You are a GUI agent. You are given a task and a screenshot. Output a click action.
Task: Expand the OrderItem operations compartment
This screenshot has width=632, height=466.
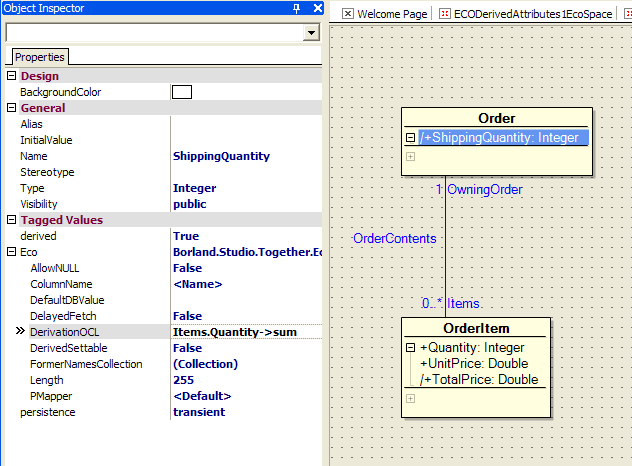coord(410,398)
